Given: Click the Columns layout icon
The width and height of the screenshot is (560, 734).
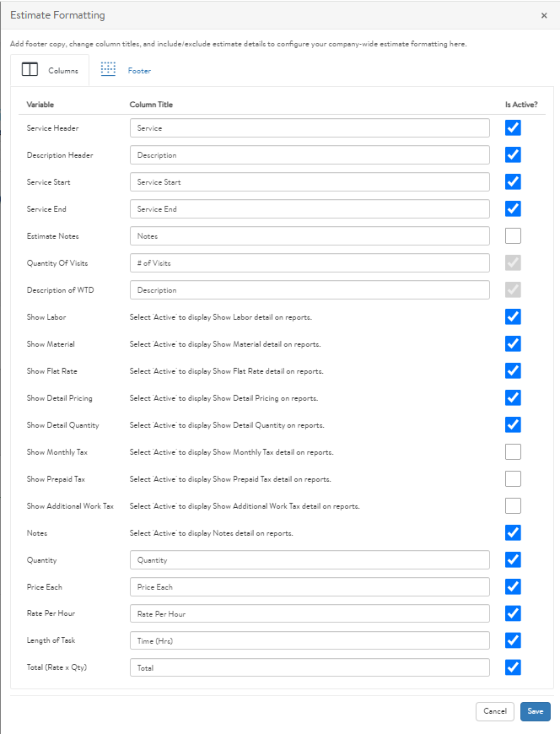Looking at the screenshot, I should [30, 70].
